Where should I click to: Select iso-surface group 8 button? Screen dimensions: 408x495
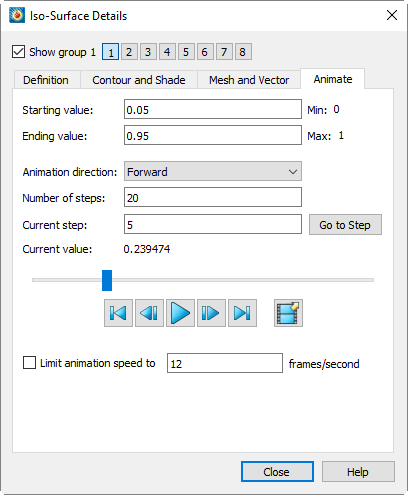click(x=243, y=52)
